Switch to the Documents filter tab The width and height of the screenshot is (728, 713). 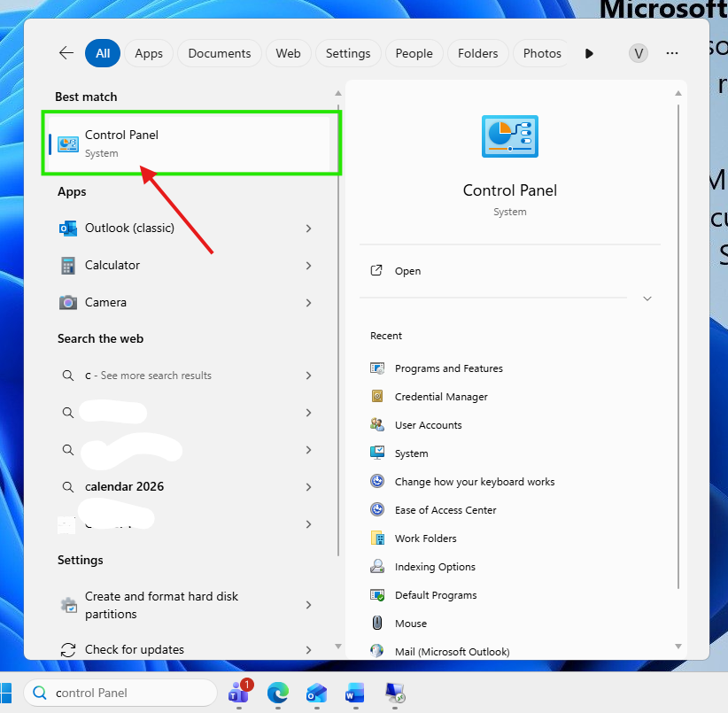pyautogui.click(x=219, y=53)
